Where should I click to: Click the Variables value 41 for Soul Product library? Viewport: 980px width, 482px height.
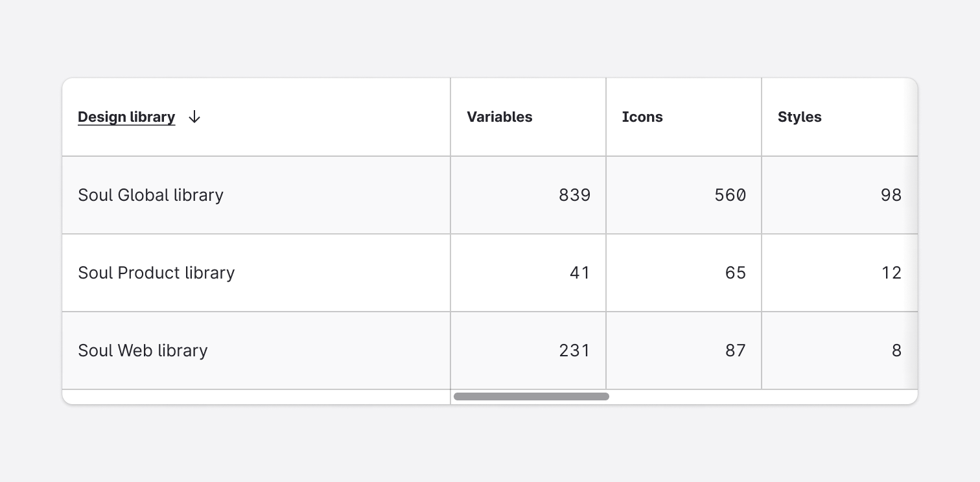580,273
